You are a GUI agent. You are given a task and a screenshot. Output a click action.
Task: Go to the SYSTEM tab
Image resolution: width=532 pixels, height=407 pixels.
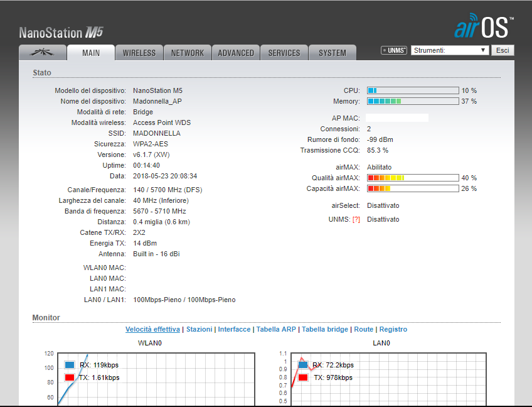[332, 53]
